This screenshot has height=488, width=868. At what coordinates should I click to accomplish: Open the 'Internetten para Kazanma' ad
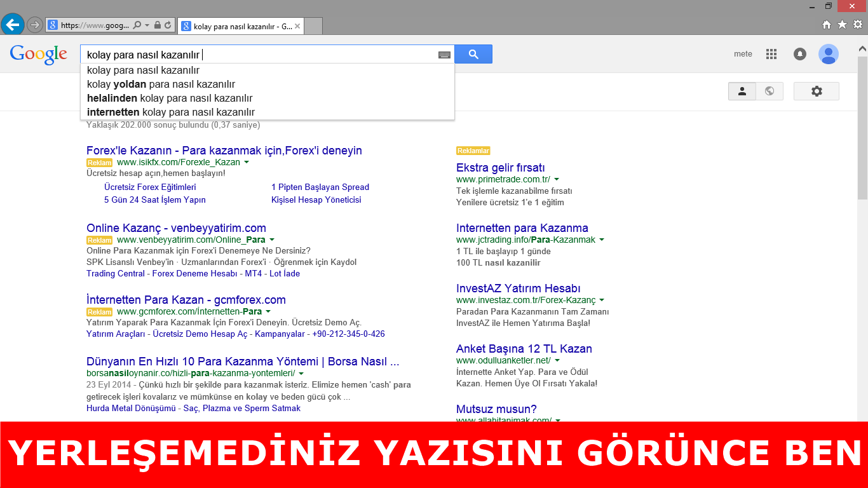coord(522,228)
